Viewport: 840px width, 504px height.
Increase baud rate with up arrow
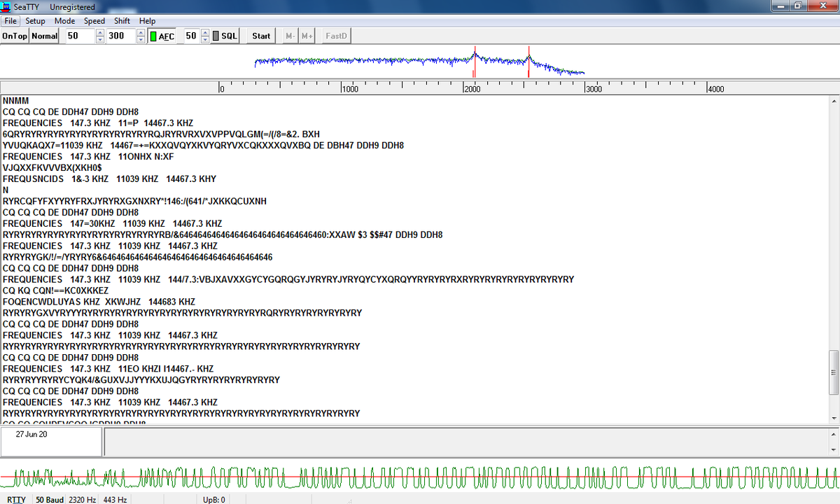coord(99,32)
